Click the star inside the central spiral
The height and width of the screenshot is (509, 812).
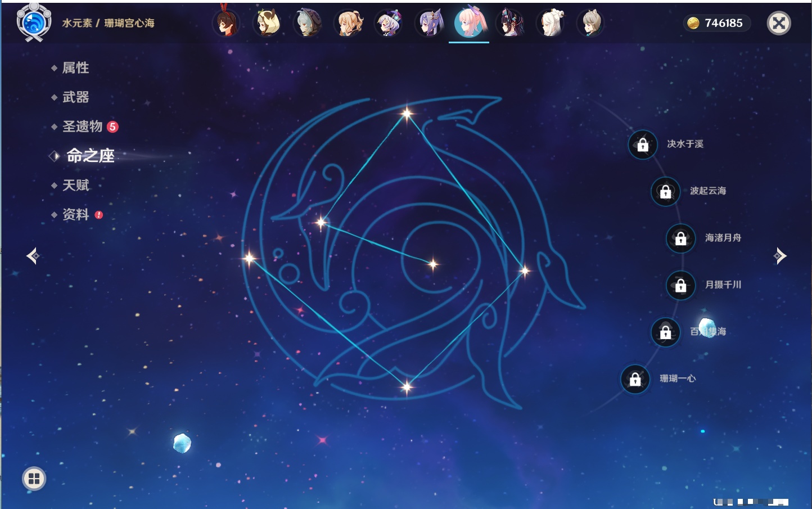[432, 264]
